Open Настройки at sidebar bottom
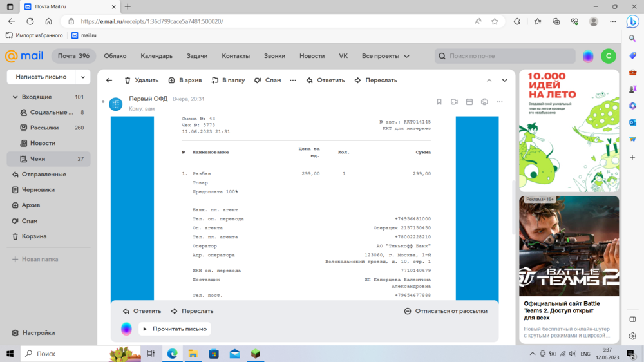Image resolution: width=644 pixels, height=362 pixels. tap(33, 333)
